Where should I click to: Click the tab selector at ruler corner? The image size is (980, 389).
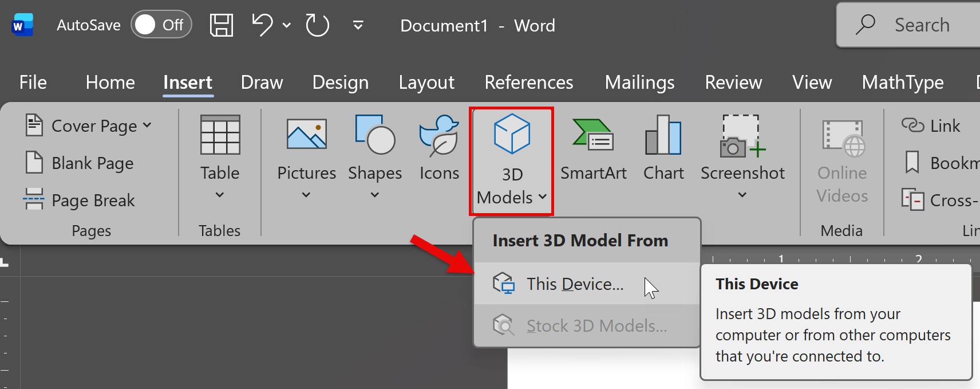point(5,262)
